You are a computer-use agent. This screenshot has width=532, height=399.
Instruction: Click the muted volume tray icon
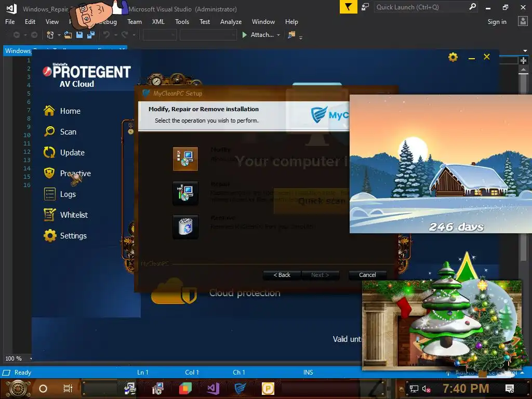click(427, 389)
